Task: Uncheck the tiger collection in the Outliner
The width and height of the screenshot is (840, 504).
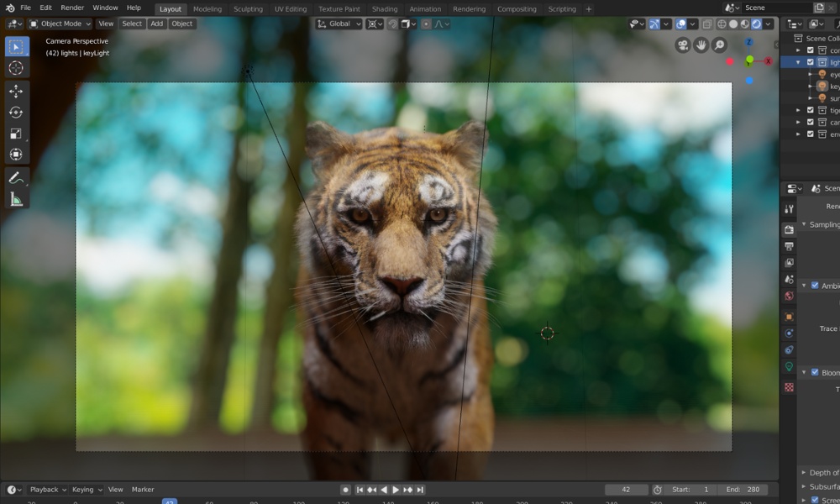Action: tap(812, 109)
